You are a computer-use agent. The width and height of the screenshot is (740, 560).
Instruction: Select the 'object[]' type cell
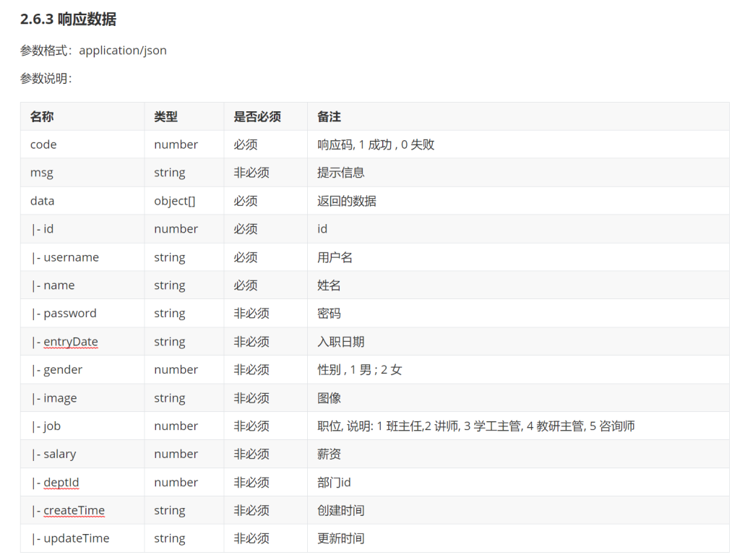coord(175,201)
